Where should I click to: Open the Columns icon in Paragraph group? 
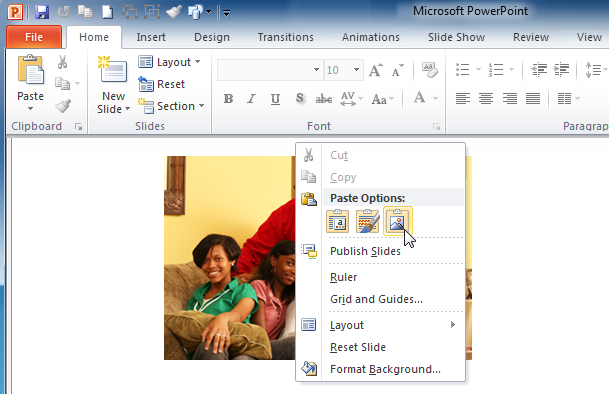(x=564, y=98)
